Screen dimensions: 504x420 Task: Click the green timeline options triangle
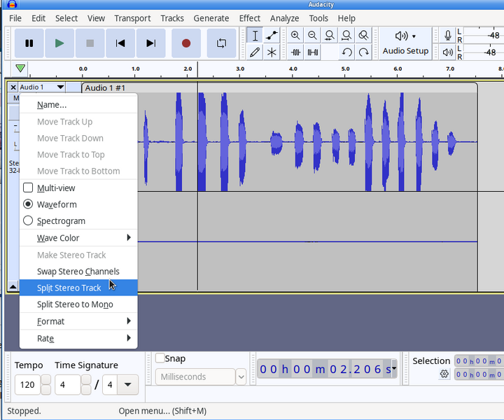(x=20, y=69)
